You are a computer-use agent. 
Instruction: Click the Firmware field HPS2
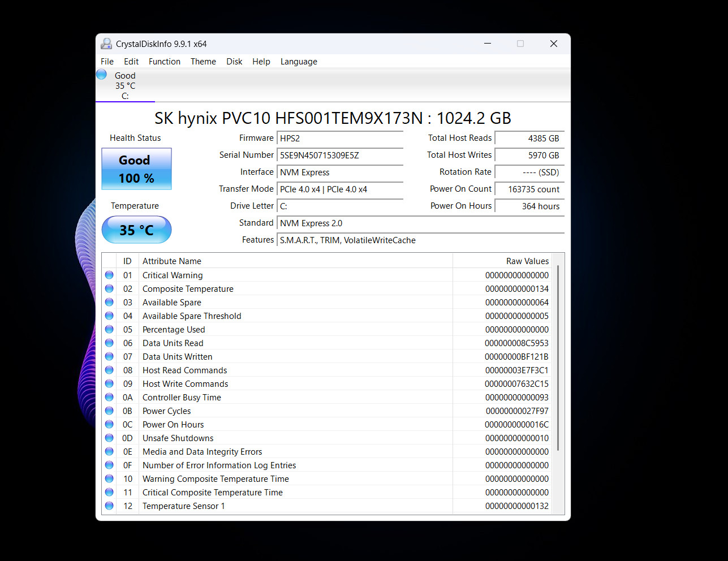click(340, 139)
